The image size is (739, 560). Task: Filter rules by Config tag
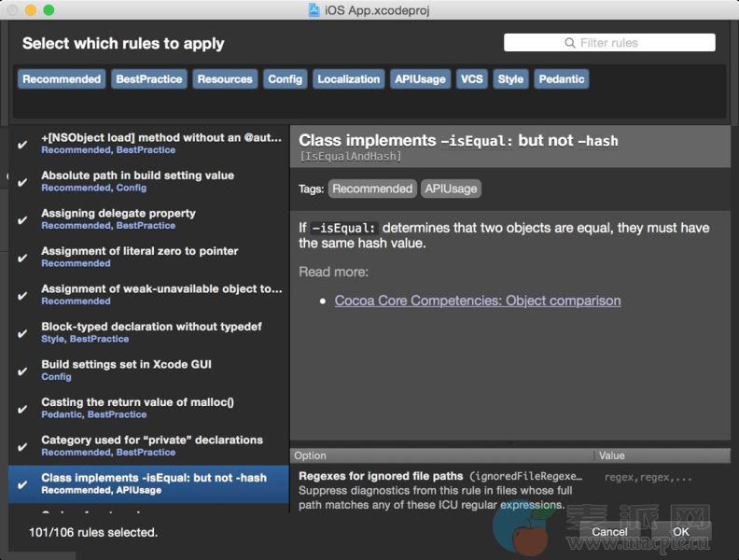point(285,79)
